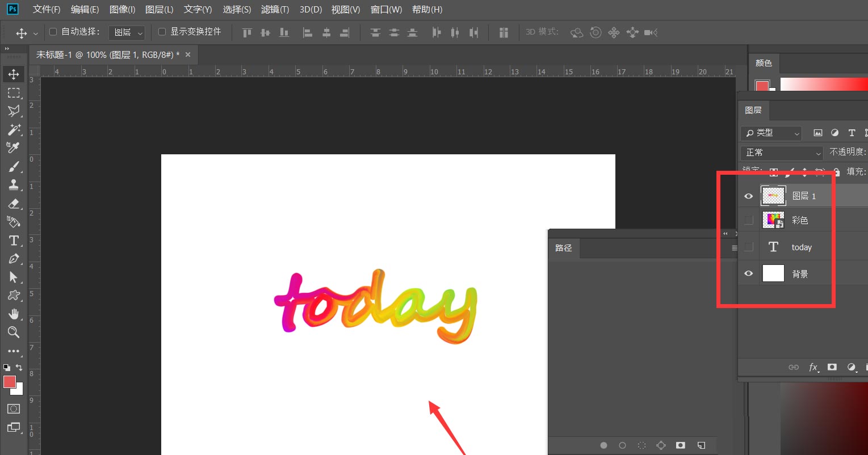Create new path button
This screenshot has width=868, height=455.
[x=701, y=445]
